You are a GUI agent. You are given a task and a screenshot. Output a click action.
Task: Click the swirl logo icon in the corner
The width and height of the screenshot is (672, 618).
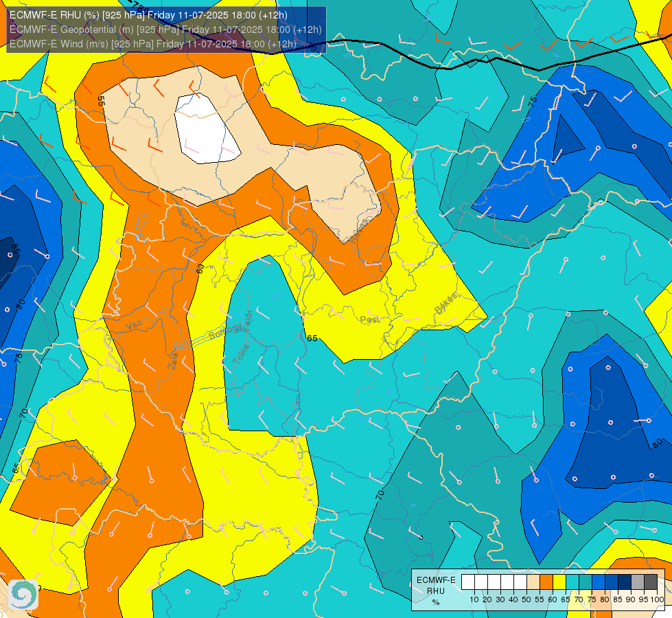pyautogui.click(x=23, y=595)
